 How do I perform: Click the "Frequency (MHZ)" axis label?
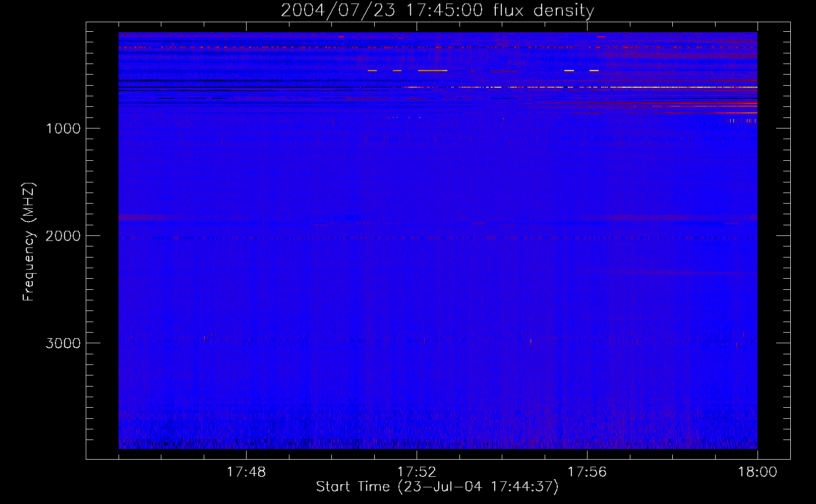pos(29,242)
